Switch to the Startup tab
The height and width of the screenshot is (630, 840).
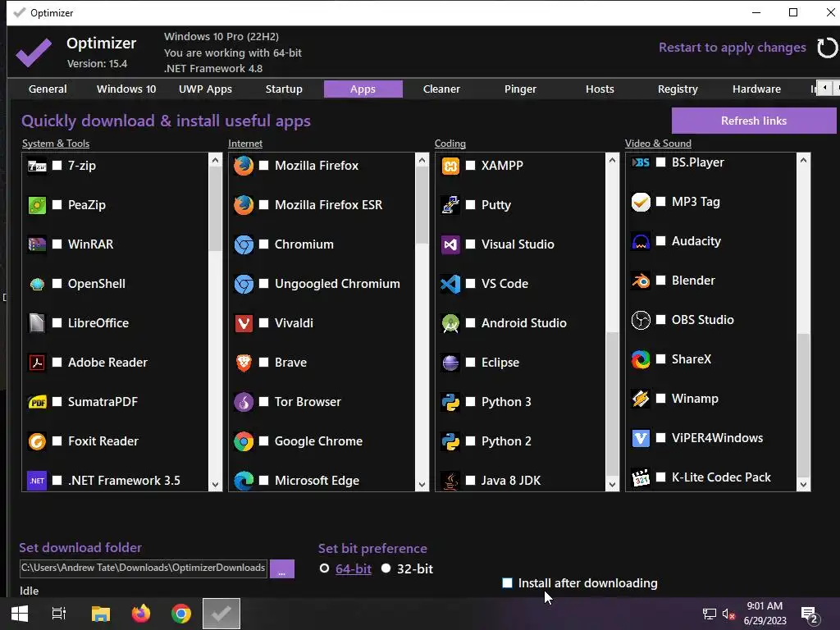tap(284, 89)
